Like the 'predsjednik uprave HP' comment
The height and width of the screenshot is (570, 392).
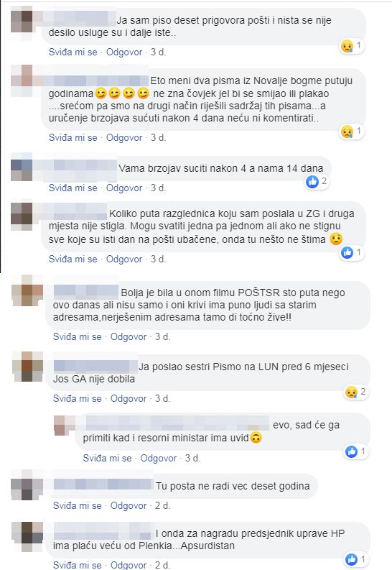[78, 565]
